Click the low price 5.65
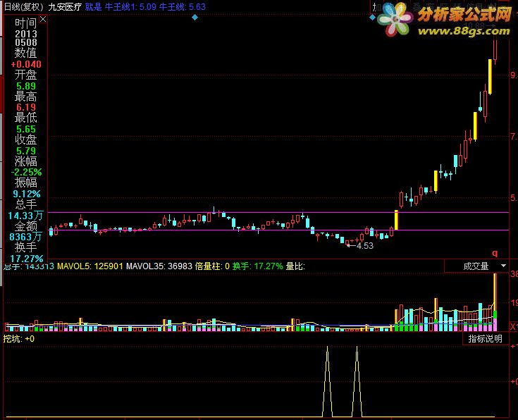The width and height of the screenshot is (518, 420). [x=26, y=129]
